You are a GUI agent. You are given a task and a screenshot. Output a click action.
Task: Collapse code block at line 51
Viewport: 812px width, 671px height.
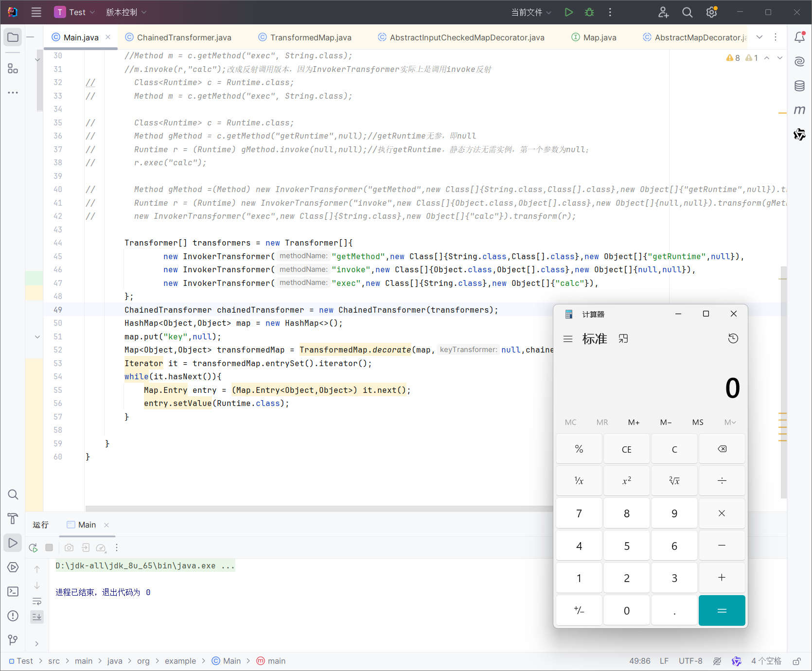coord(37,336)
